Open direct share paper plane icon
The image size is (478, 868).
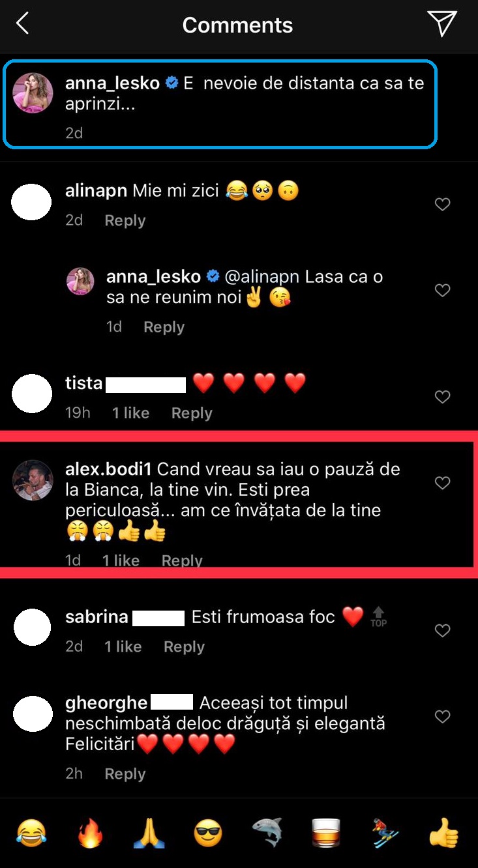[442, 24]
